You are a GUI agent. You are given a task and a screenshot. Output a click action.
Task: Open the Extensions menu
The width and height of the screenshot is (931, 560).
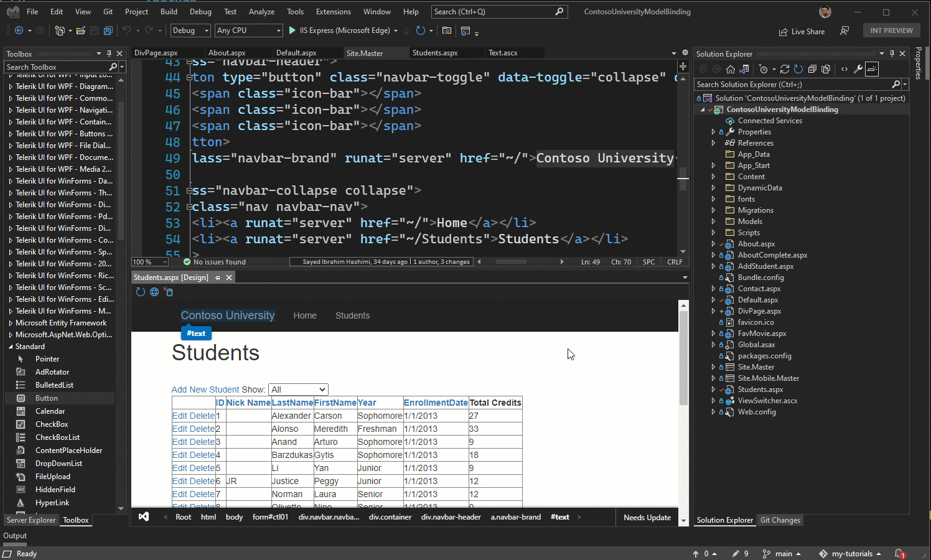334,12
